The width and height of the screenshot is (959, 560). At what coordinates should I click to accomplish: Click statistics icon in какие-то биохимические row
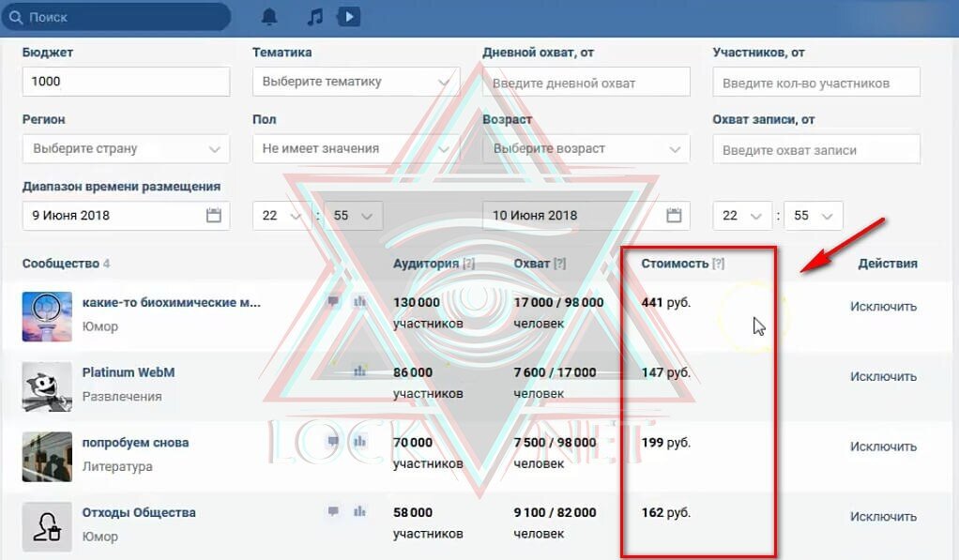pyautogui.click(x=359, y=301)
